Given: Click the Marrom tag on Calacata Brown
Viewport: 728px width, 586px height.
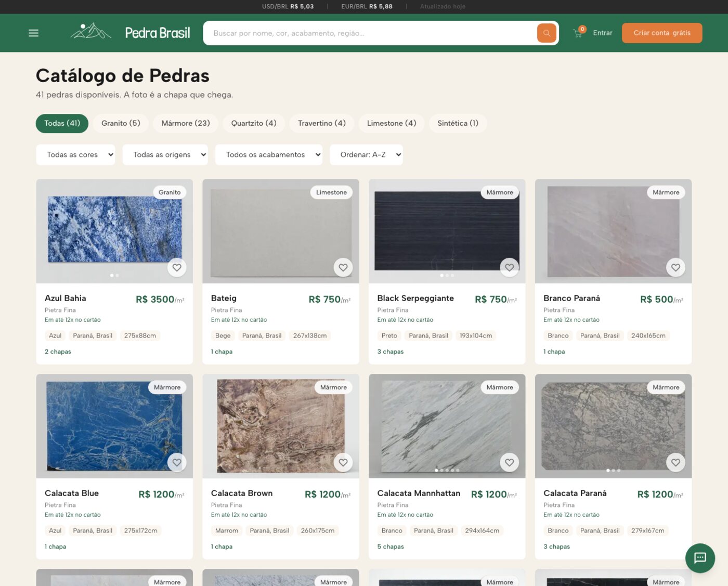Looking at the screenshot, I should [x=227, y=531].
